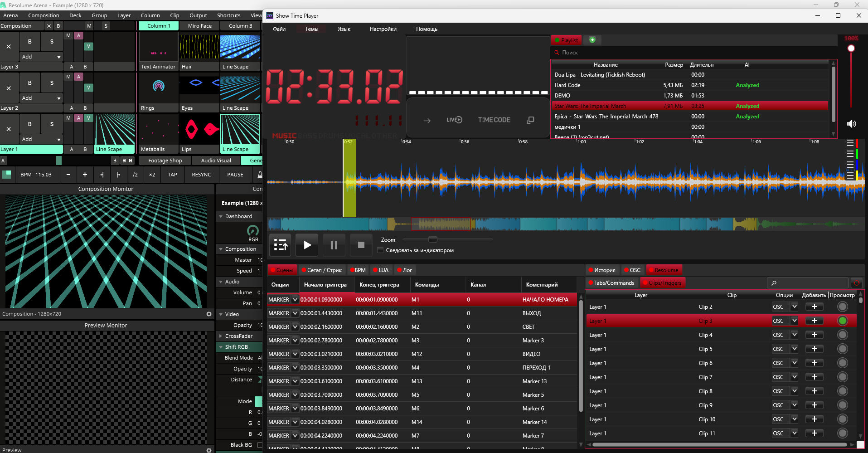Stop playback in Show Time Player
This screenshot has width=868, height=453.
(x=361, y=245)
